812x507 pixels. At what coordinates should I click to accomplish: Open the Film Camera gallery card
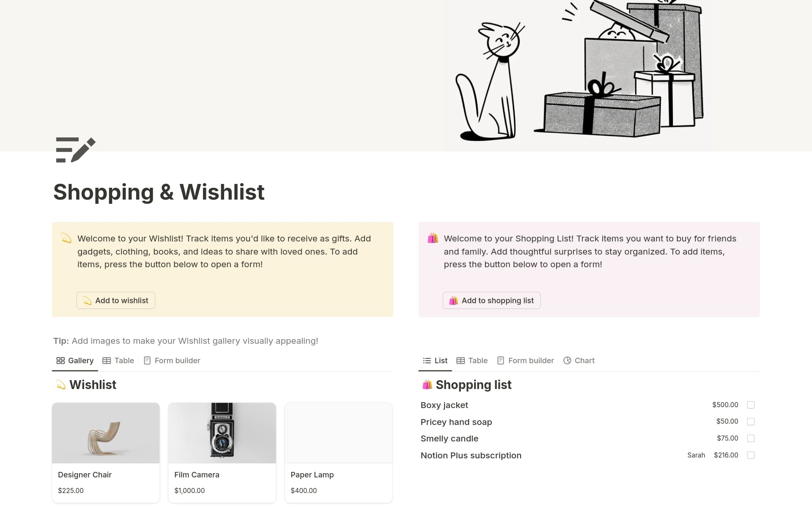[x=222, y=452]
